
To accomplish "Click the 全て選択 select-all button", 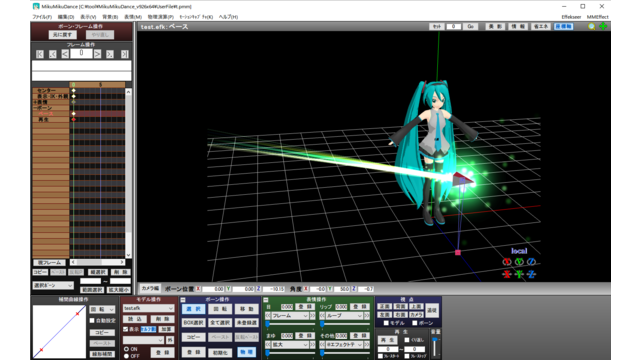I will pyautogui.click(x=220, y=323).
